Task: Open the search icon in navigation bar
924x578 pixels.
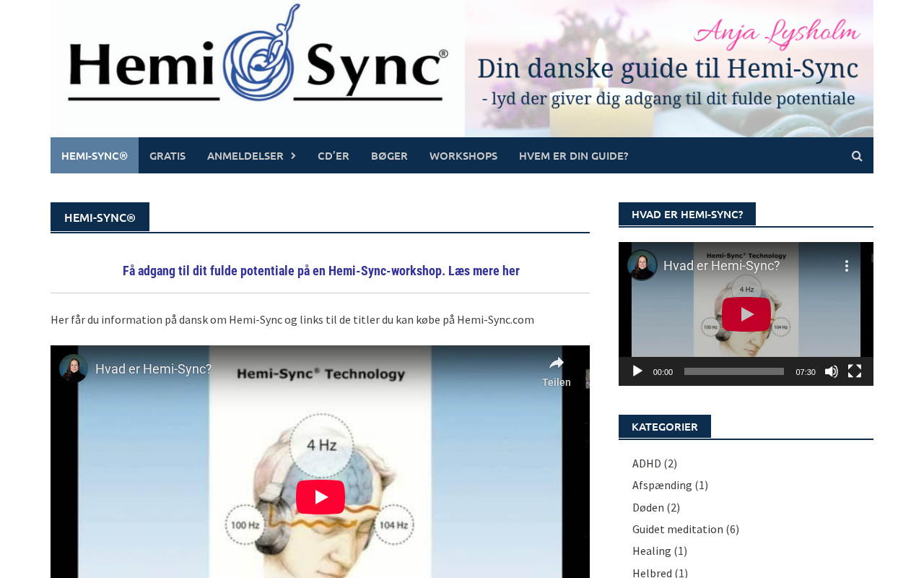Action: [x=857, y=155]
